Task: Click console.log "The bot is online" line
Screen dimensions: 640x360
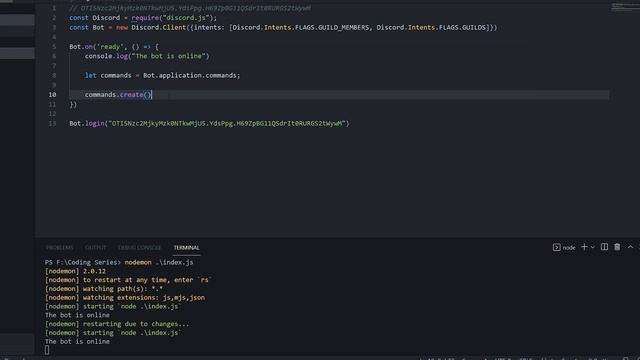Action: tap(147, 56)
